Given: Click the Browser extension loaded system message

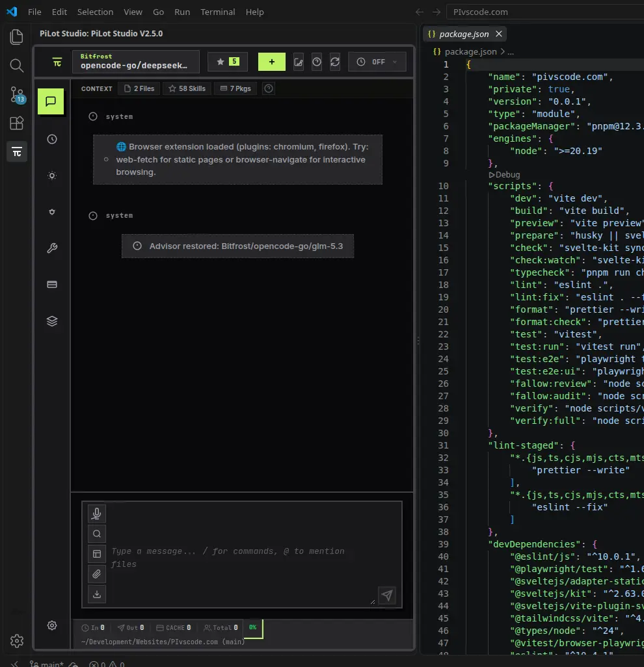Looking at the screenshot, I should (x=237, y=159).
